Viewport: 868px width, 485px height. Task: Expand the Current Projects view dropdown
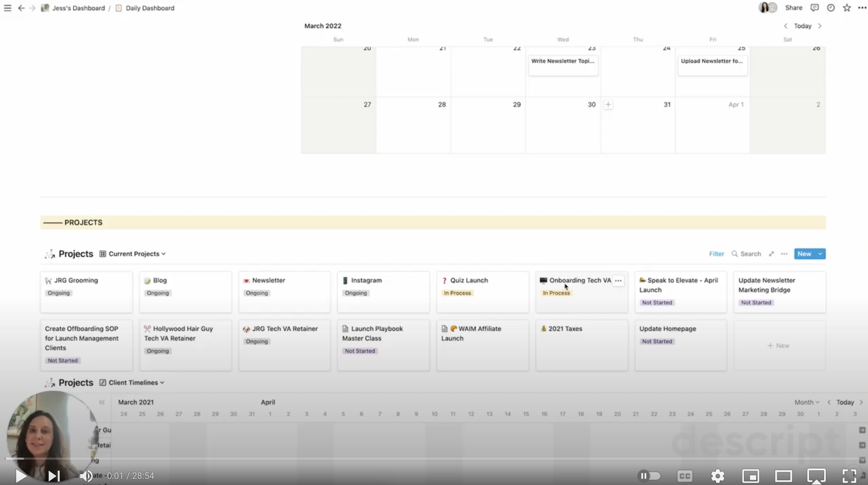pos(133,254)
